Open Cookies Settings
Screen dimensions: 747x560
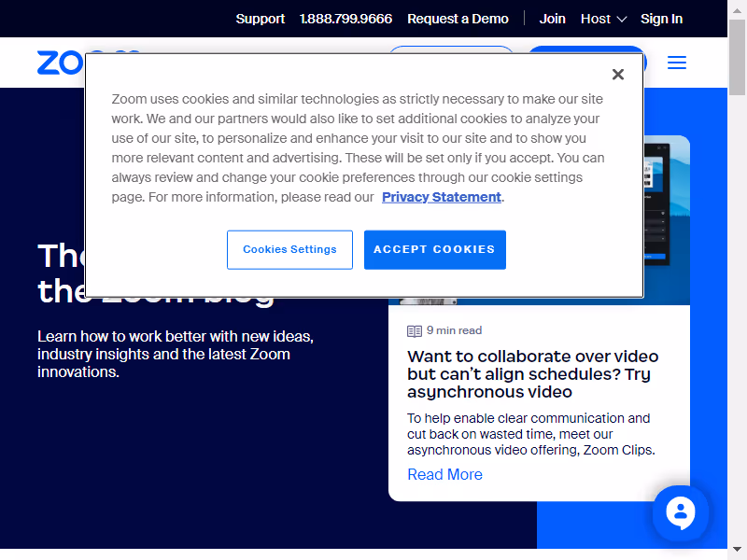click(x=289, y=249)
